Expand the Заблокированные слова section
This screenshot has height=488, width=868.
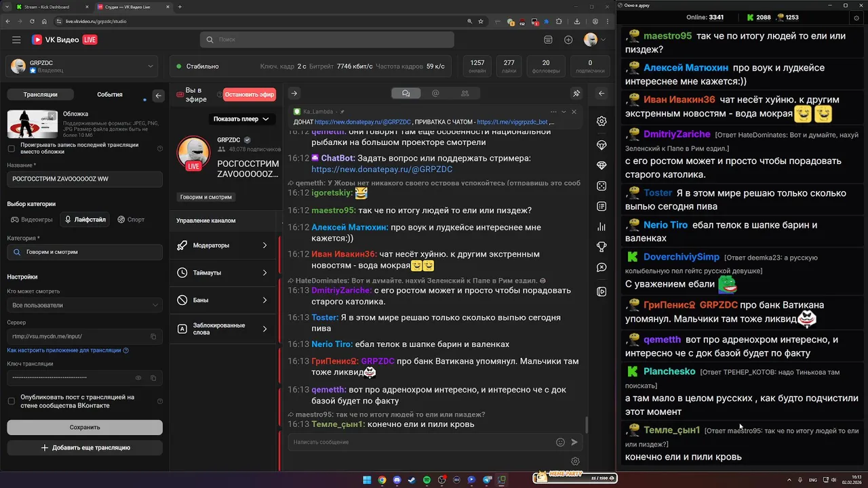point(223,329)
